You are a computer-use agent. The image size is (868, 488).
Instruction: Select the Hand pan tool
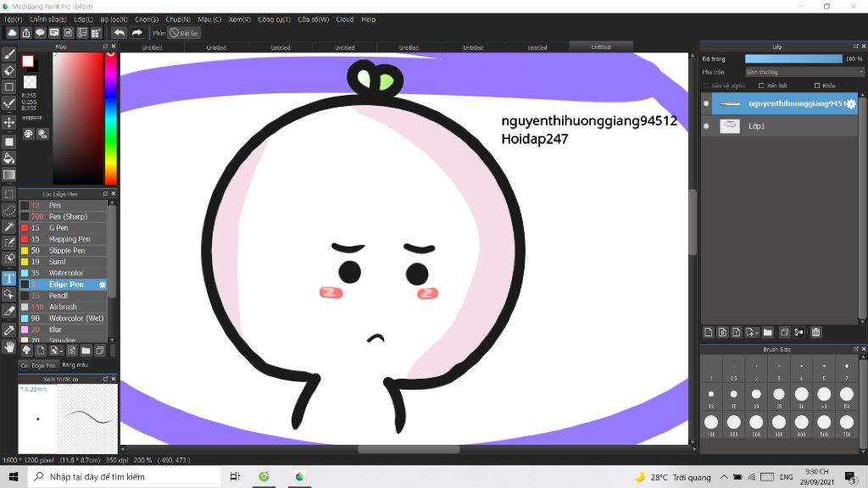point(8,347)
